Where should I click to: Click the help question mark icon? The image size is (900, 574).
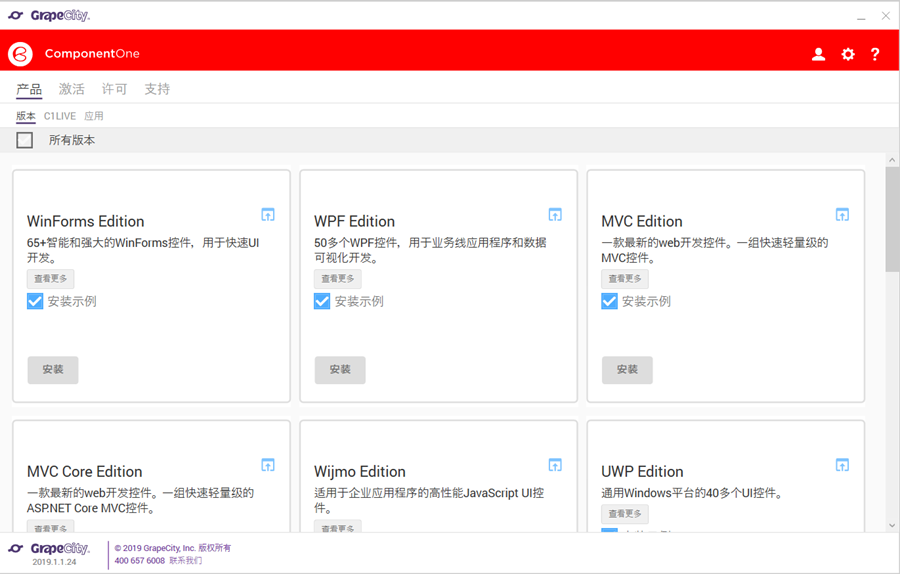[875, 54]
